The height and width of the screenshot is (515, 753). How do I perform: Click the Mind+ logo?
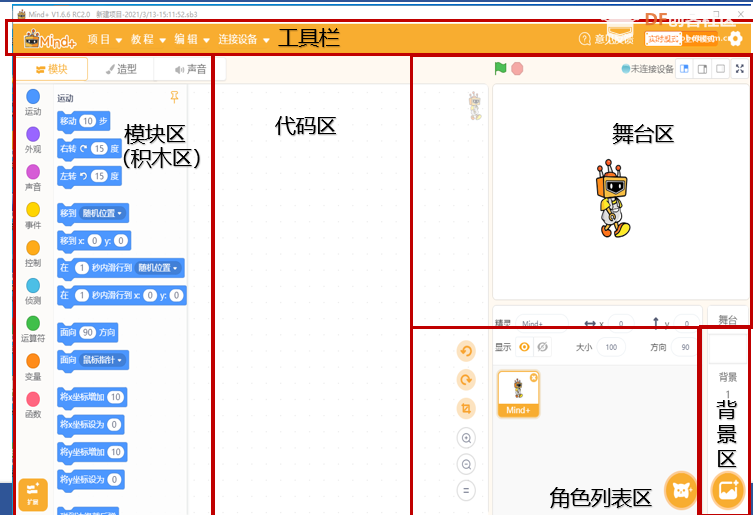click(x=50, y=39)
